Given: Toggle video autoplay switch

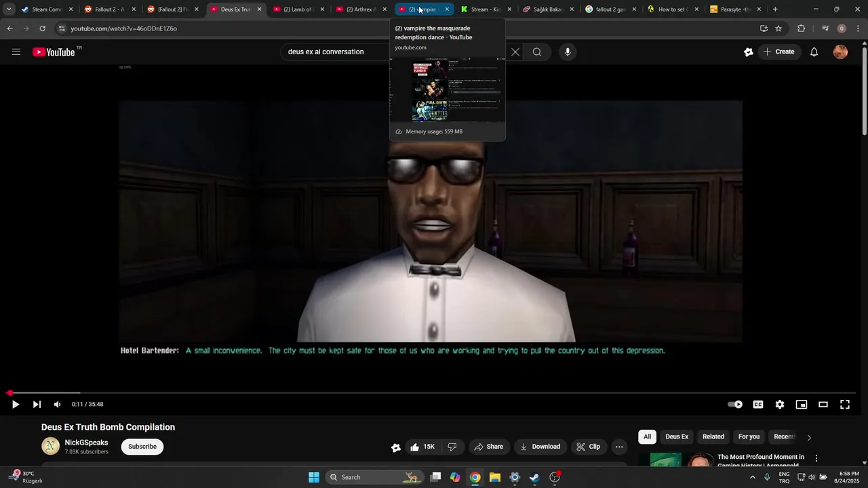Looking at the screenshot, I should click(x=735, y=405).
